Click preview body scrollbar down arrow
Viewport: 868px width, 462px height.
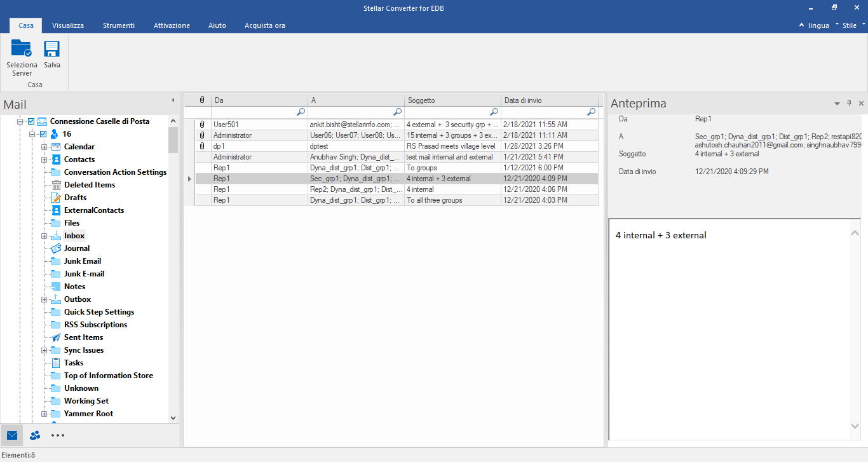tap(855, 426)
